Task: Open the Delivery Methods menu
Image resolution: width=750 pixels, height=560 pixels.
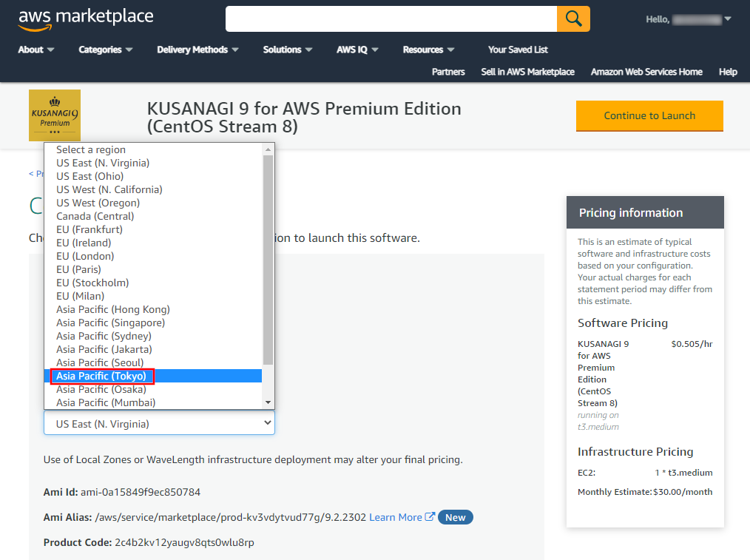Action: (197, 50)
